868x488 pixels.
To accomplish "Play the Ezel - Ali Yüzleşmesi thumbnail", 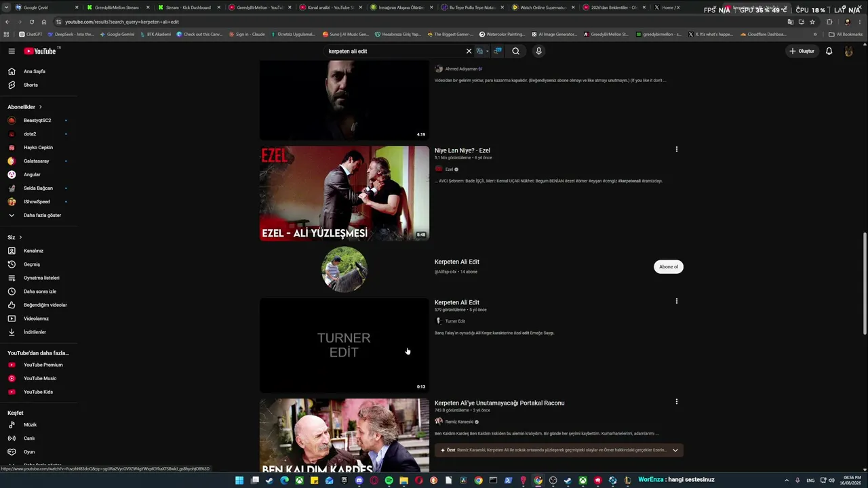I will tap(344, 193).
